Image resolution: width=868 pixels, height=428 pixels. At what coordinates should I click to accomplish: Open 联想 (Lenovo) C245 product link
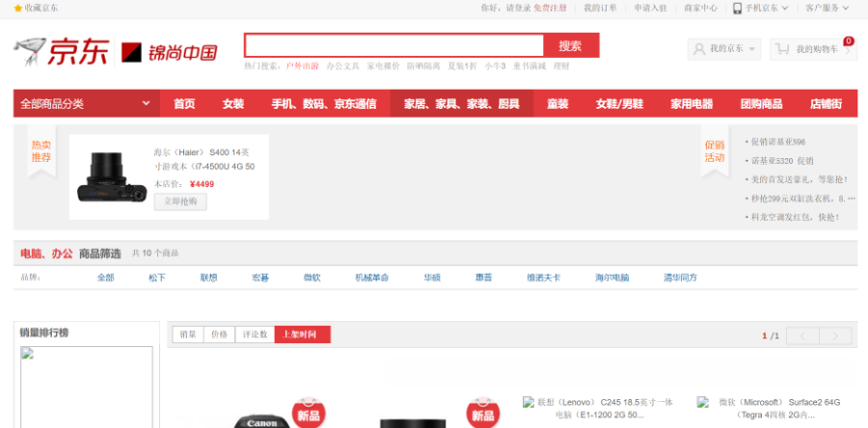click(605, 409)
